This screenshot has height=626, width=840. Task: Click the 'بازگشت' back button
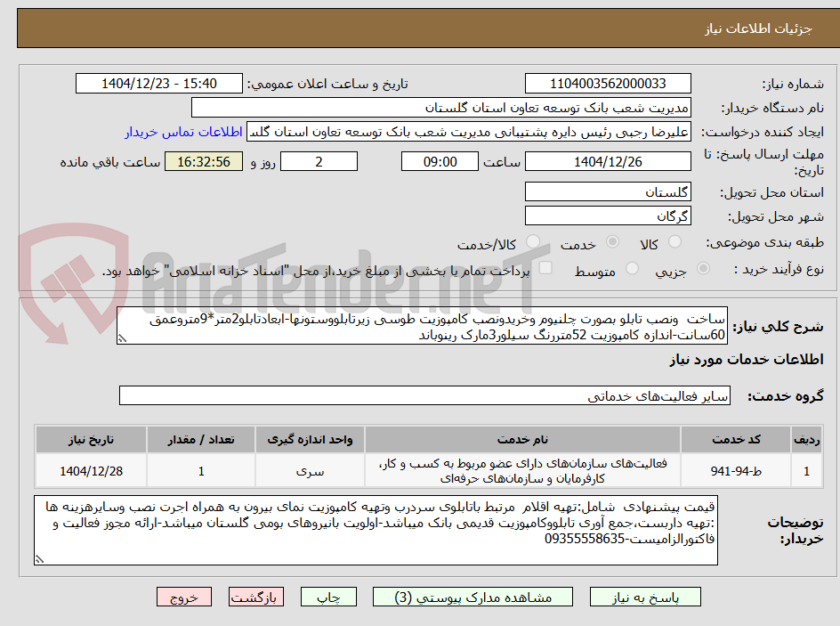click(256, 597)
